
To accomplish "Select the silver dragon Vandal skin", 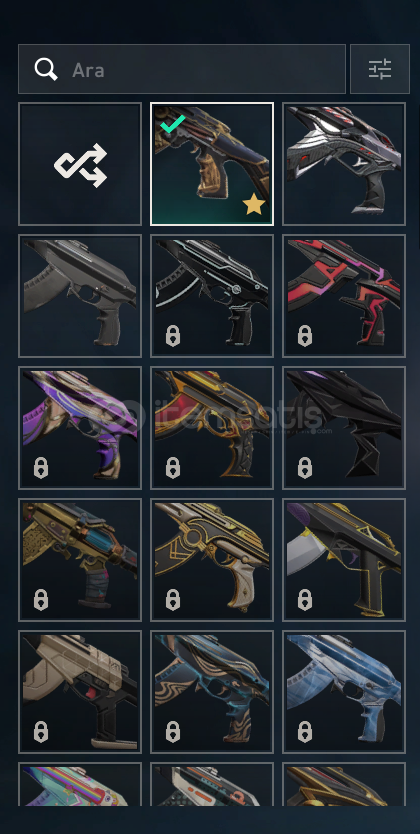I will 344,164.
